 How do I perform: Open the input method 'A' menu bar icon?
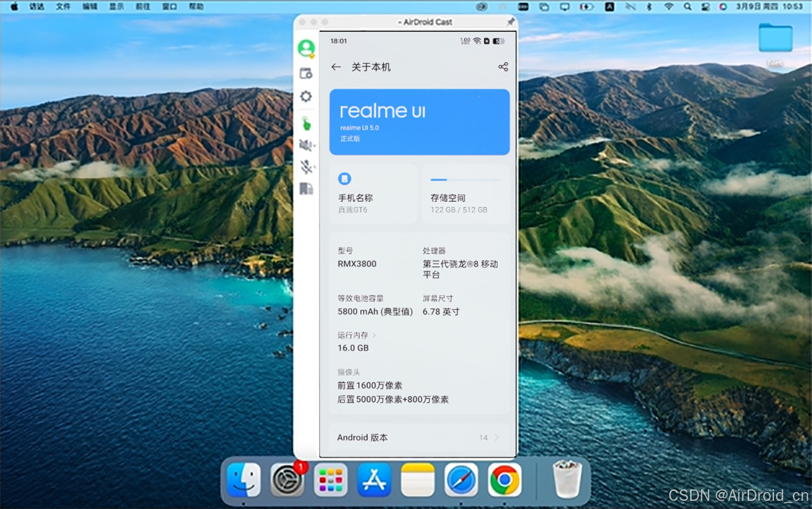(609, 6)
